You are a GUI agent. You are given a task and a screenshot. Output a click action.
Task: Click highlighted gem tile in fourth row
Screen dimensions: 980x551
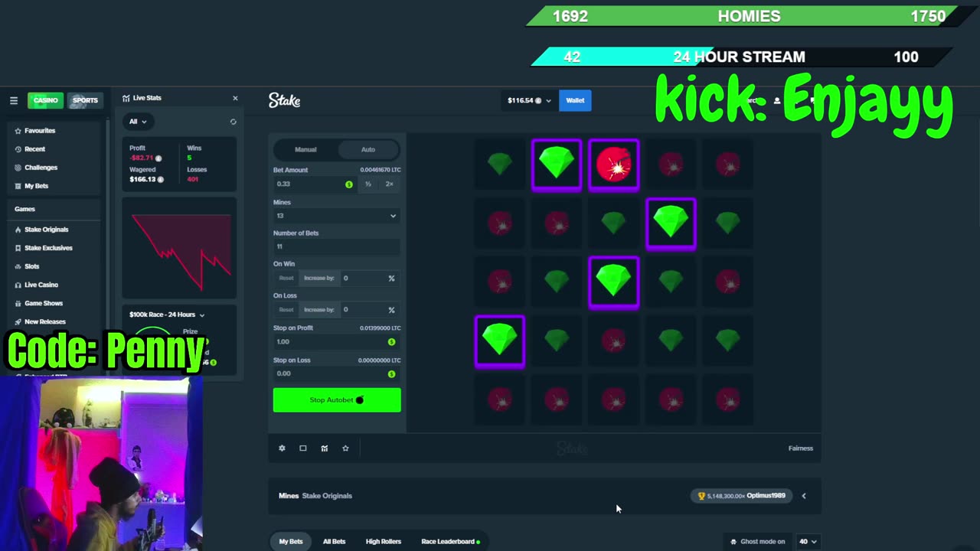click(x=500, y=341)
